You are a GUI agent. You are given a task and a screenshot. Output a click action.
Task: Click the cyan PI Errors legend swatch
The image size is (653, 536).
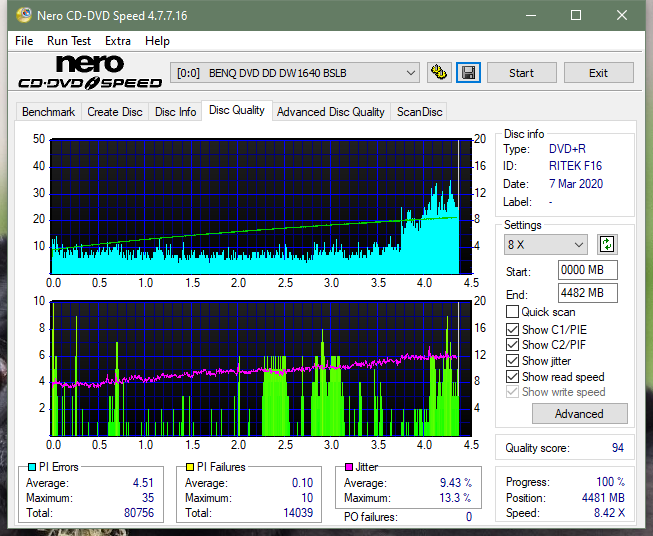(32, 467)
